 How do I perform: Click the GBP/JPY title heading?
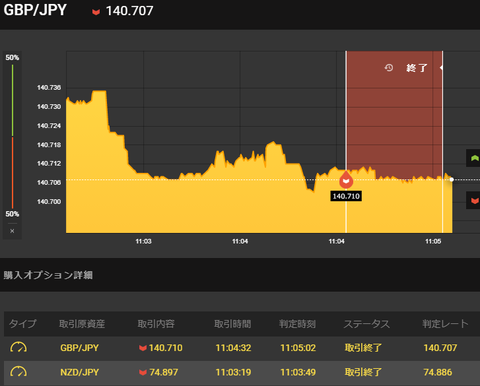click(x=35, y=10)
